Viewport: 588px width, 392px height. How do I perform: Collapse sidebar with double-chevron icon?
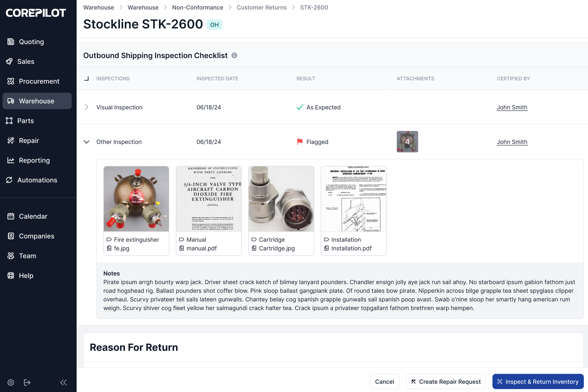click(x=64, y=382)
